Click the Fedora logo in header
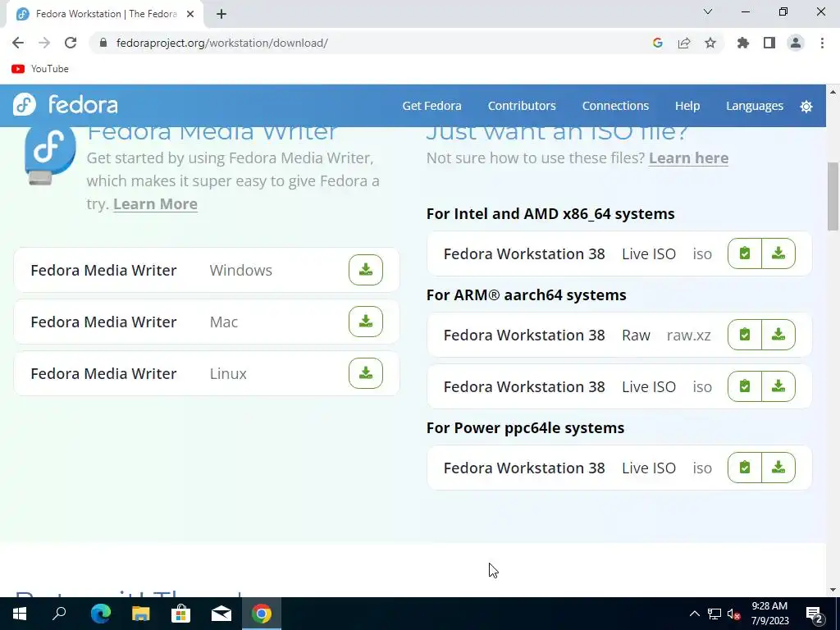 pyautogui.click(x=65, y=105)
